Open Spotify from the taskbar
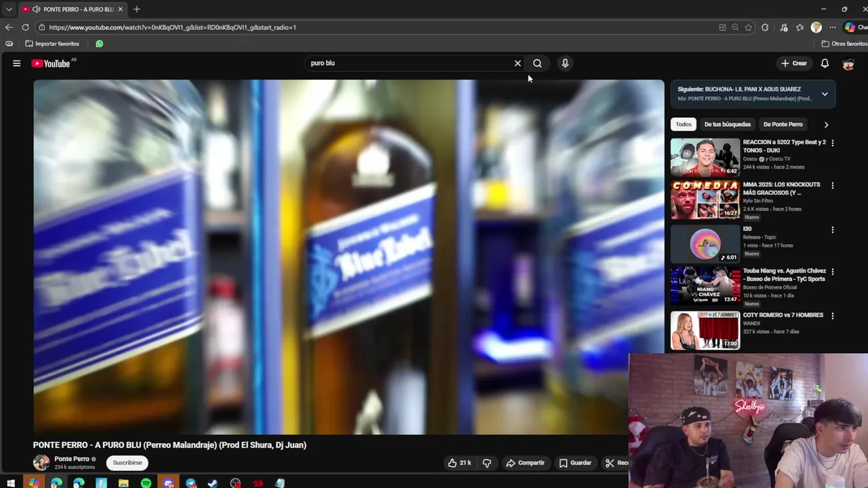 pyautogui.click(x=146, y=483)
